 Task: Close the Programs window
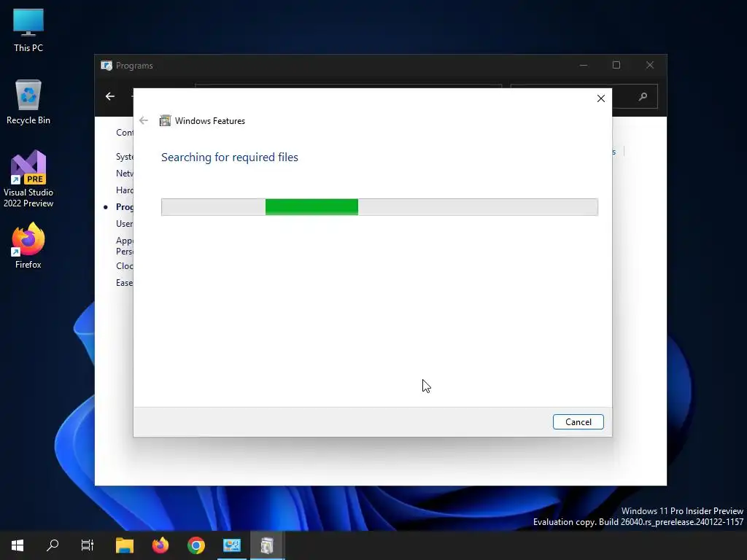coord(650,65)
